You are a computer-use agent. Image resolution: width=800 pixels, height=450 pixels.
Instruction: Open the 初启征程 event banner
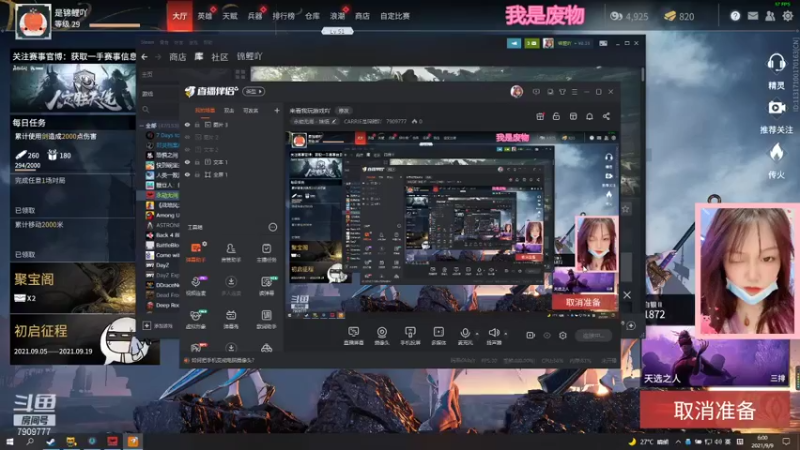point(73,339)
